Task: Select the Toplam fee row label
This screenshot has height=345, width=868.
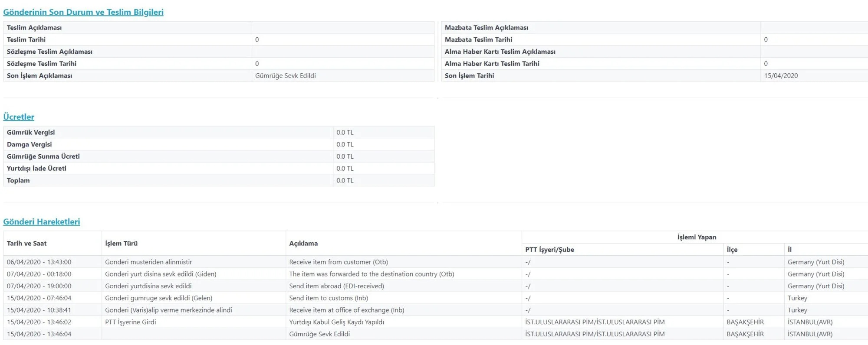Action: [18, 181]
